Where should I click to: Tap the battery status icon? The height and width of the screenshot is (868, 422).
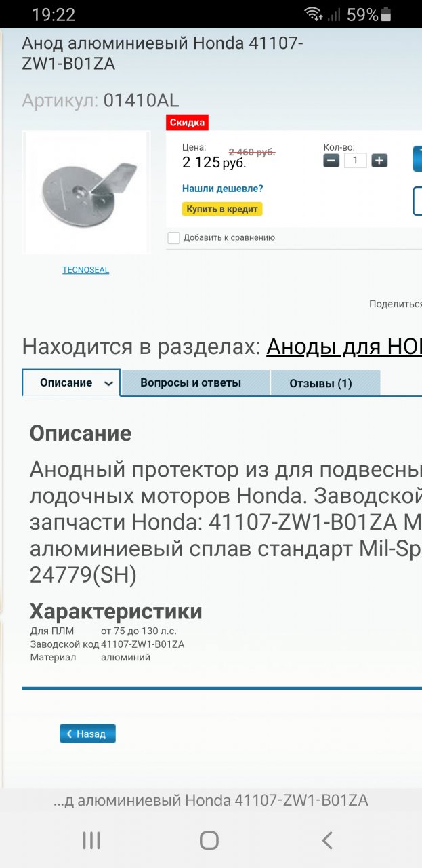point(387,14)
